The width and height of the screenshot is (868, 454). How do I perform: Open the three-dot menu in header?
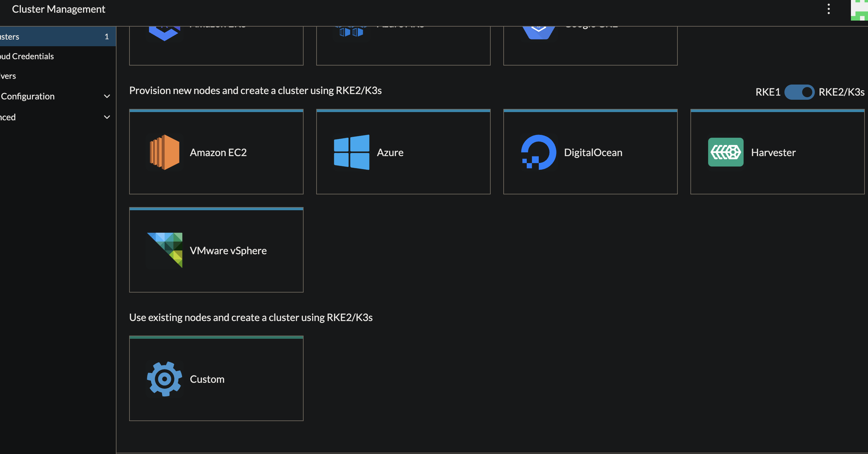tap(828, 9)
